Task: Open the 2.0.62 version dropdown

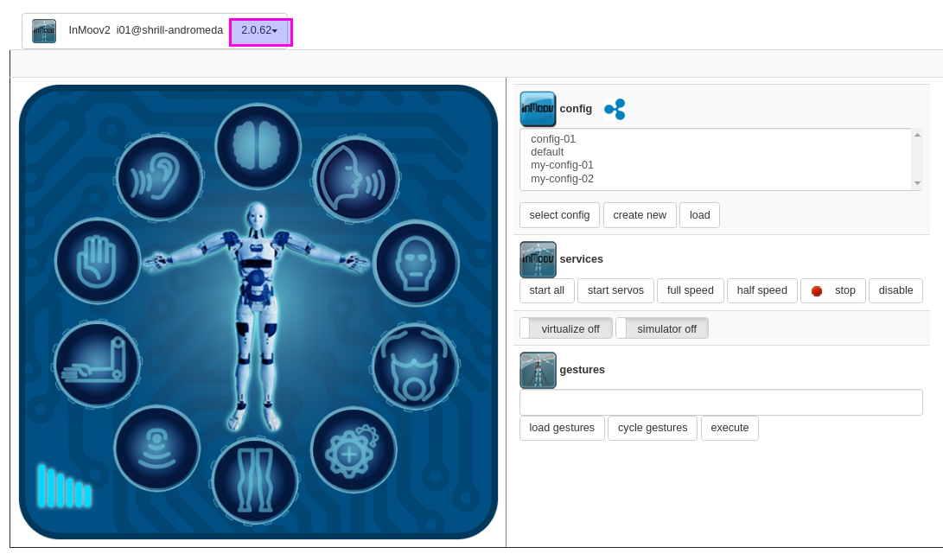Action: coord(260,30)
